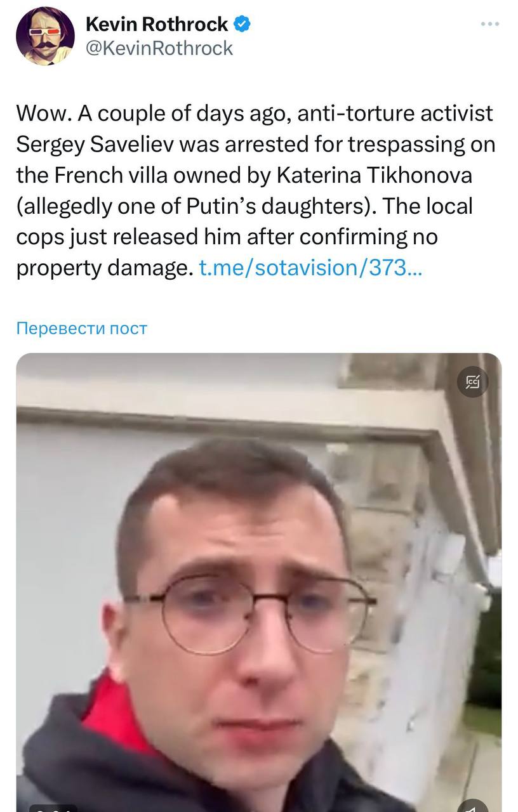Open the @KevinRothrock handle

(x=159, y=48)
